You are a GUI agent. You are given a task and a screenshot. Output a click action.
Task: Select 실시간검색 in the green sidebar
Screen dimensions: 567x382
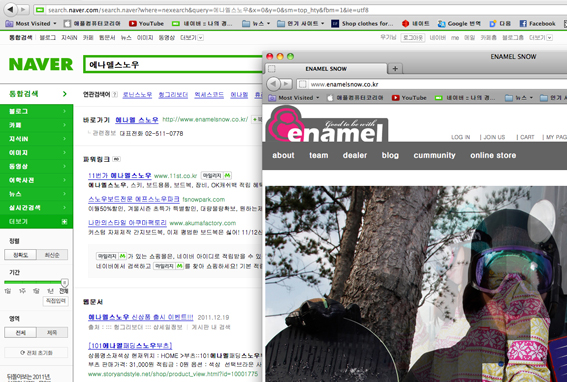[x=37, y=208]
